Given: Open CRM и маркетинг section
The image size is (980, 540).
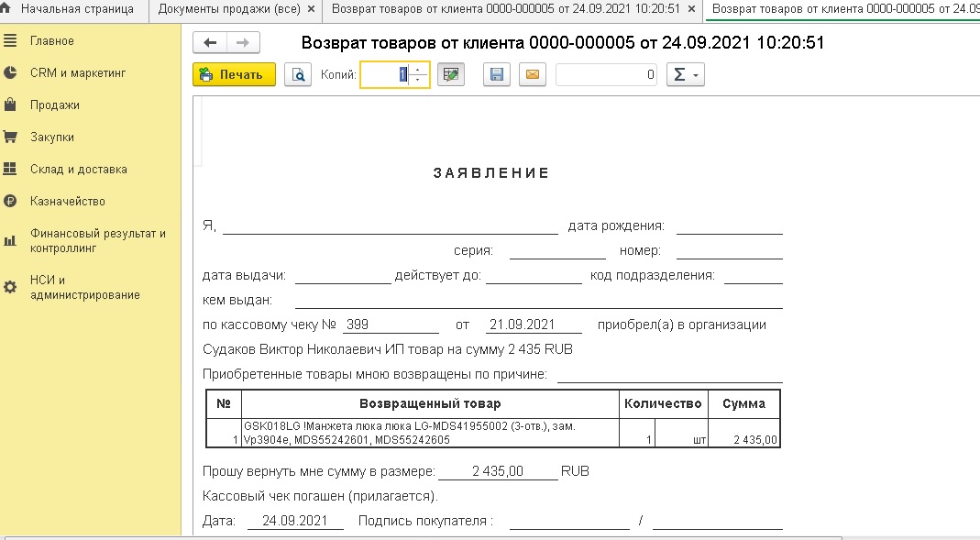Looking at the screenshot, I should [x=77, y=73].
